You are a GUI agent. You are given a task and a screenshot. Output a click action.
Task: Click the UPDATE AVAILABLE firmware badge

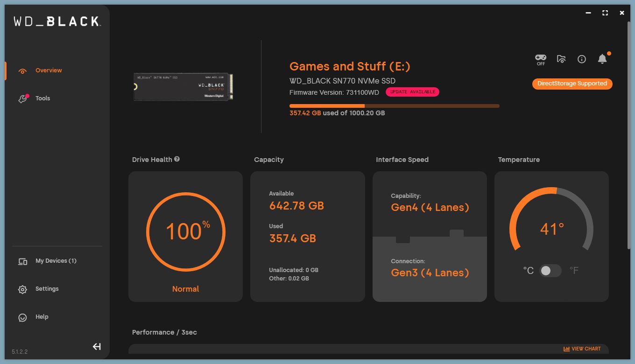(x=412, y=92)
